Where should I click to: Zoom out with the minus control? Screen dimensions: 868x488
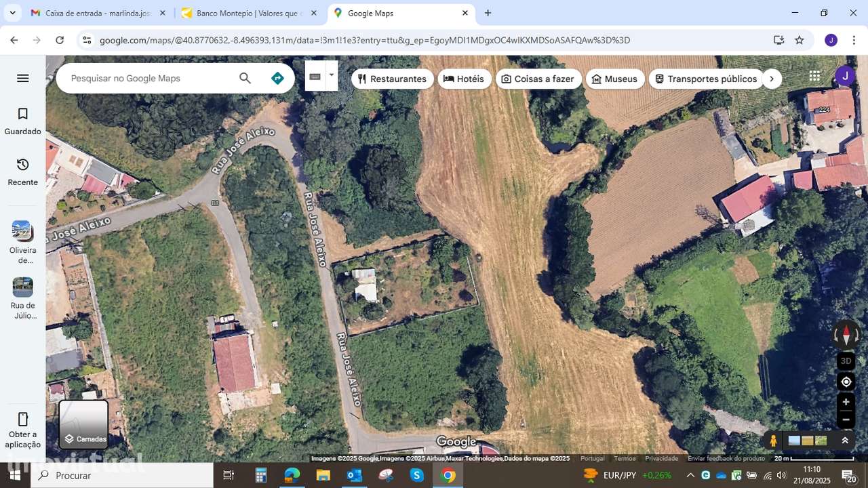846,419
